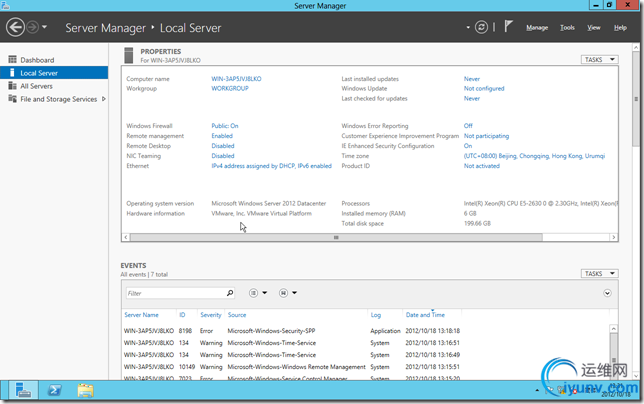
Task: Click the WORKGROUP link
Action: (230, 88)
